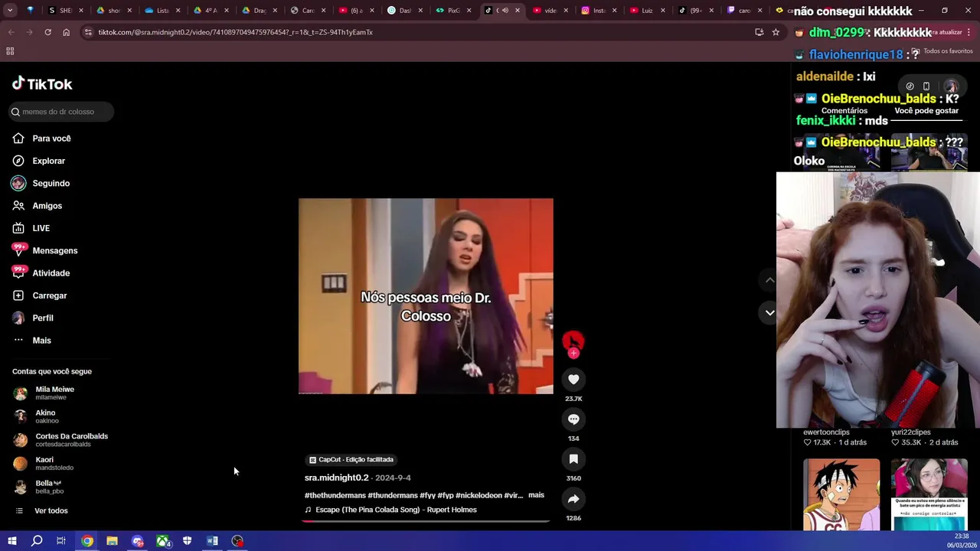Viewport: 980px width, 551px height.
Task: Switch to the Comentários tab
Action: tap(844, 111)
